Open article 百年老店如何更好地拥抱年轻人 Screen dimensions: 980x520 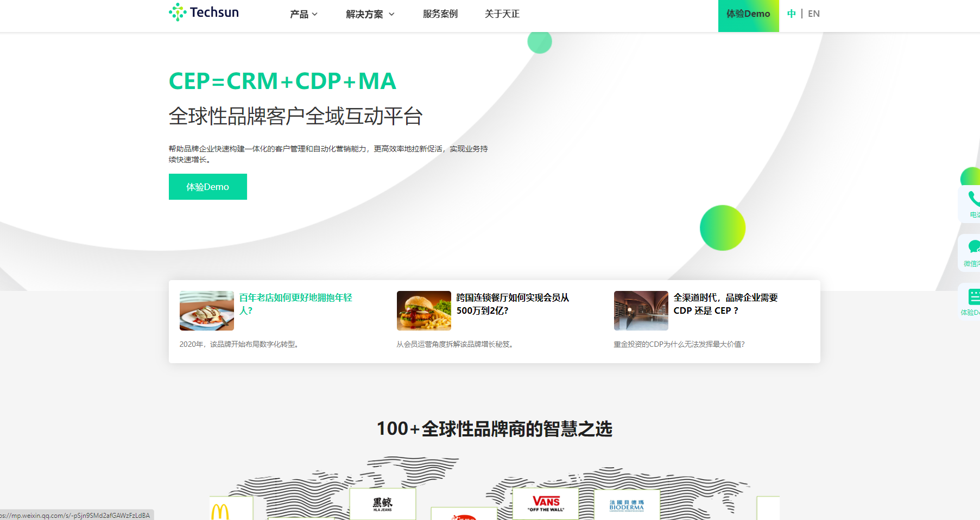[295, 304]
